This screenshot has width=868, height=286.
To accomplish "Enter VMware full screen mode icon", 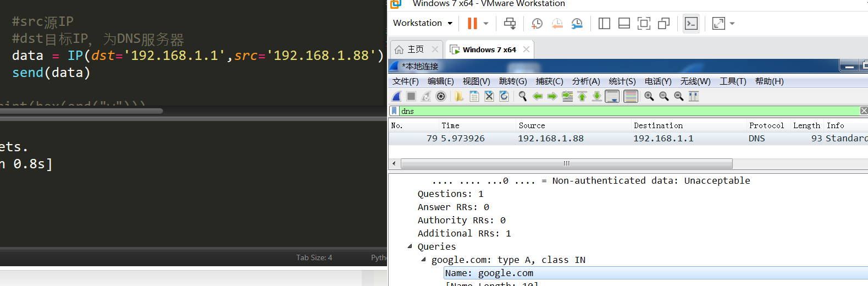I will click(x=644, y=23).
